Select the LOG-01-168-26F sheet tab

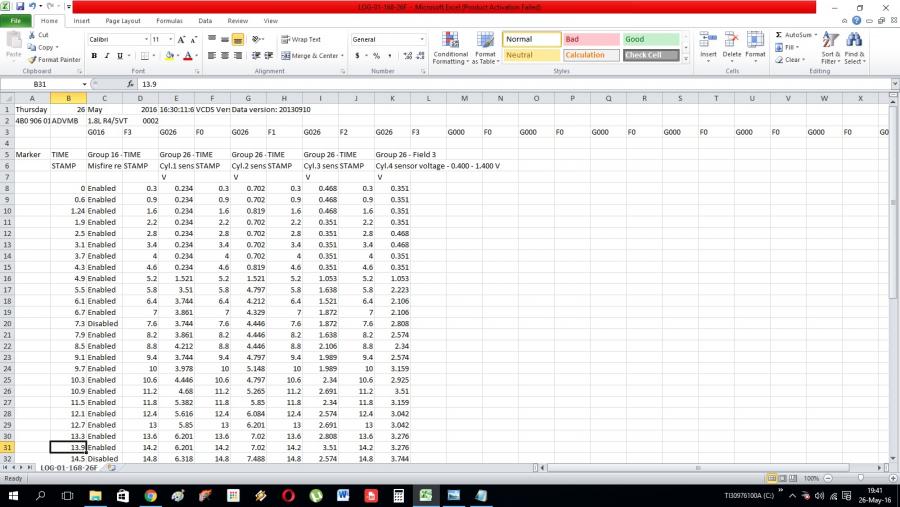(x=68, y=467)
